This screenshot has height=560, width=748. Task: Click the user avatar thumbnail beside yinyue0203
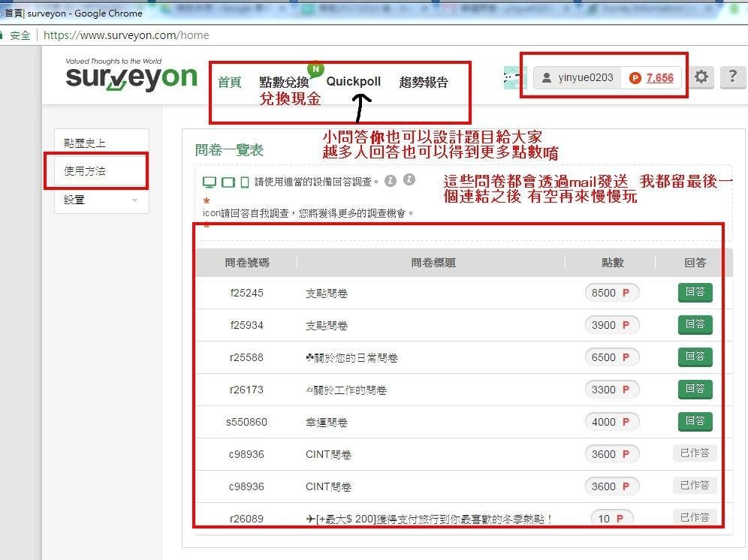tap(515, 77)
